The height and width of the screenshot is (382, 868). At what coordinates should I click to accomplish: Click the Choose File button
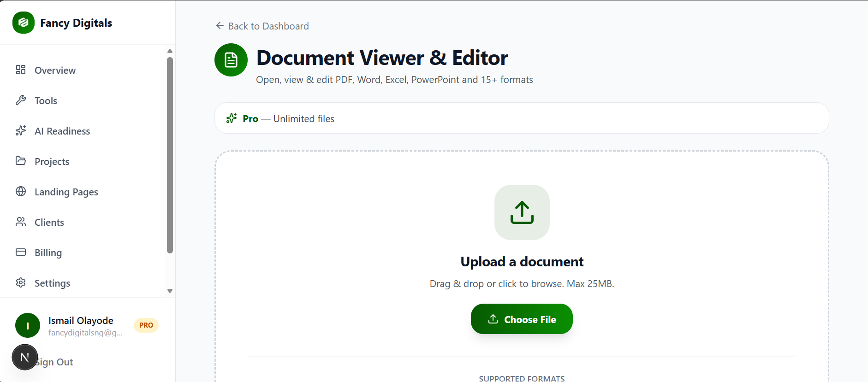tap(522, 319)
